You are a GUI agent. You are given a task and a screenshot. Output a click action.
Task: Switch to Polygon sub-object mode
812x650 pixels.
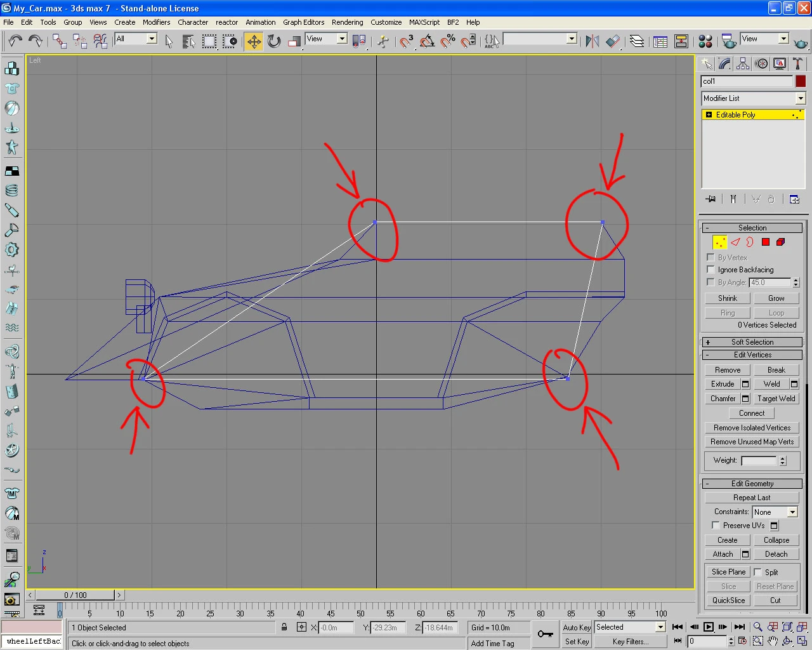coord(766,242)
